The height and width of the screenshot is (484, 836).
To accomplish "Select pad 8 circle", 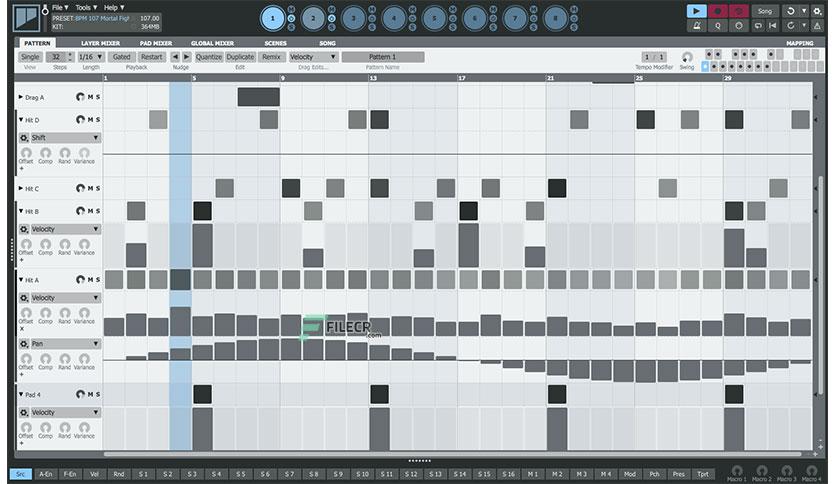I will click(556, 18).
